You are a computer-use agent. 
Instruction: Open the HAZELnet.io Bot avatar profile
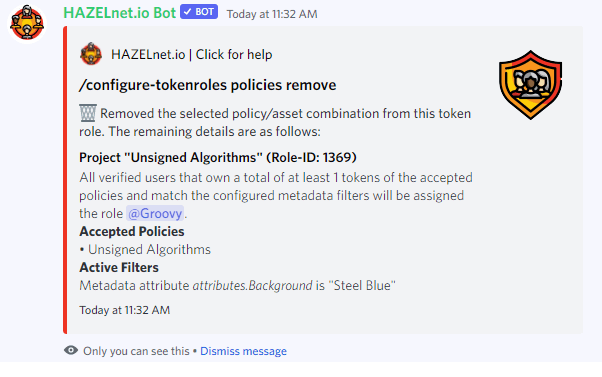(27, 23)
